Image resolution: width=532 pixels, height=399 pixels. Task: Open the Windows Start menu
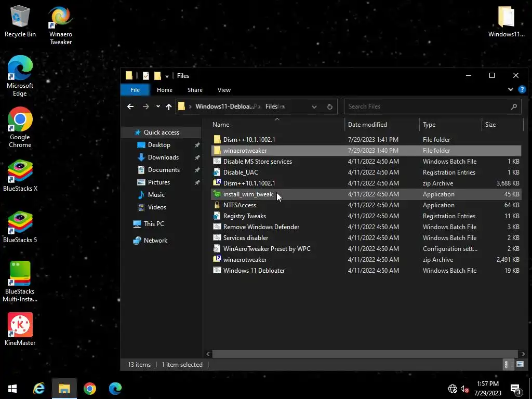pyautogui.click(x=12, y=389)
